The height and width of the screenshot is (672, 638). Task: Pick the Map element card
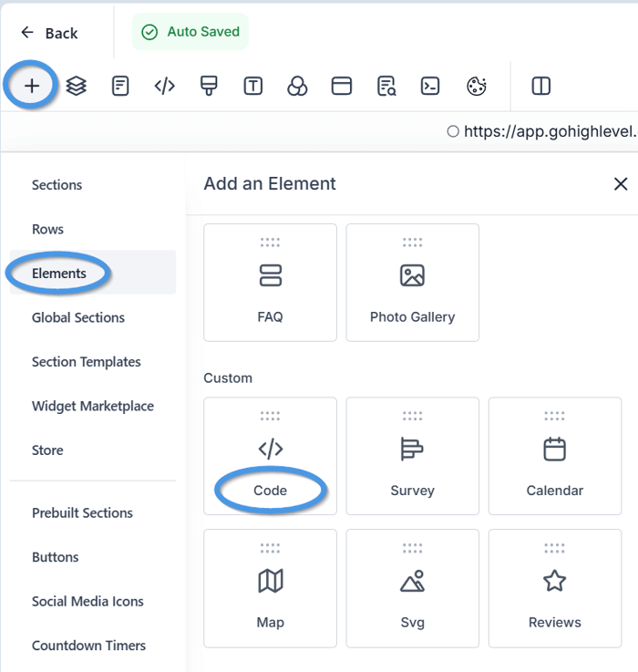tap(270, 588)
